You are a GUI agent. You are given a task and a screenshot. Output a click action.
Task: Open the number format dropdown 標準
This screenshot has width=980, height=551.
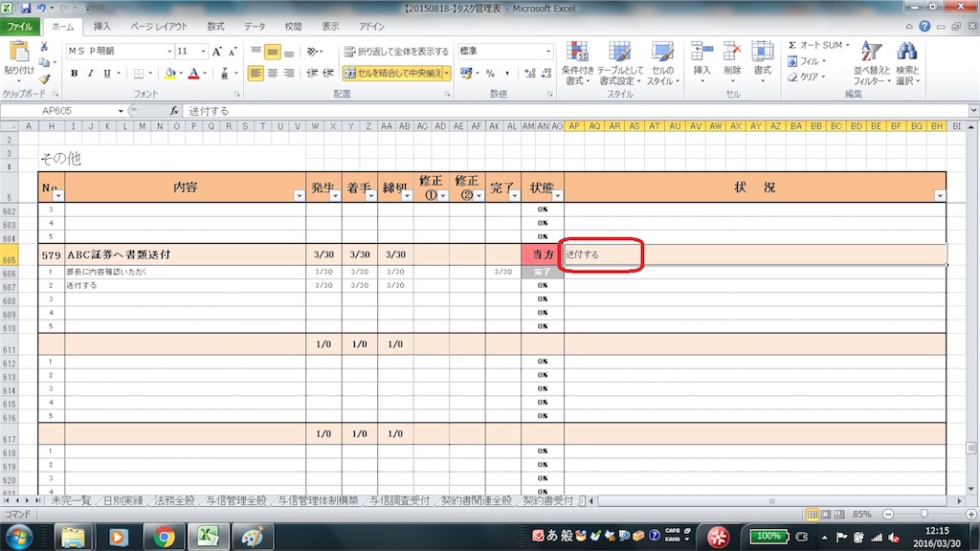click(548, 52)
